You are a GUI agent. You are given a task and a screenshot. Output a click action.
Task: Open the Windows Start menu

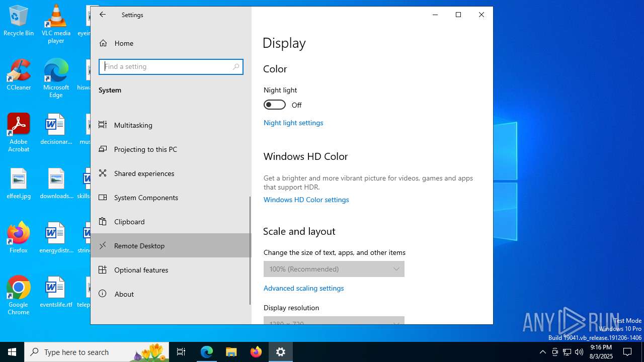[12, 352]
